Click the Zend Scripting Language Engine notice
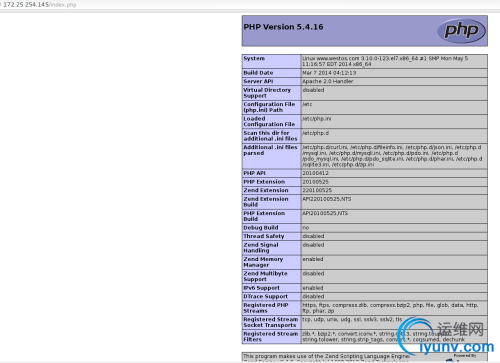The height and width of the screenshot is (363, 500). [x=327, y=356]
